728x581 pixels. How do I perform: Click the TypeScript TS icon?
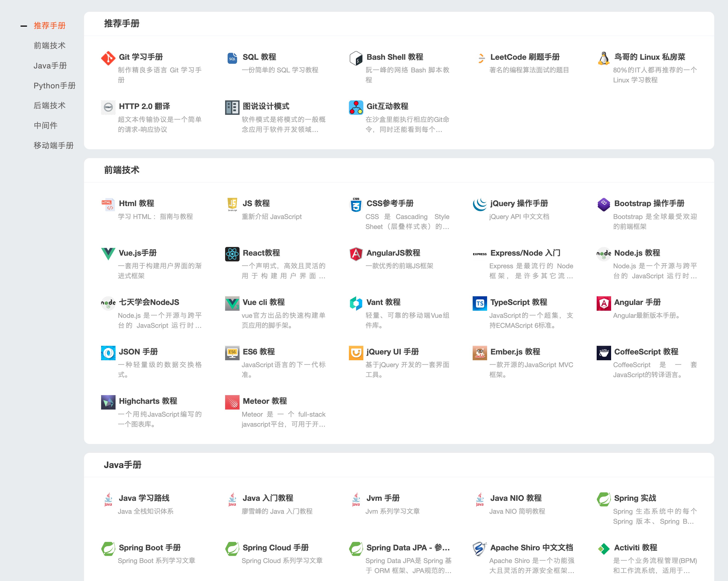[x=480, y=303]
